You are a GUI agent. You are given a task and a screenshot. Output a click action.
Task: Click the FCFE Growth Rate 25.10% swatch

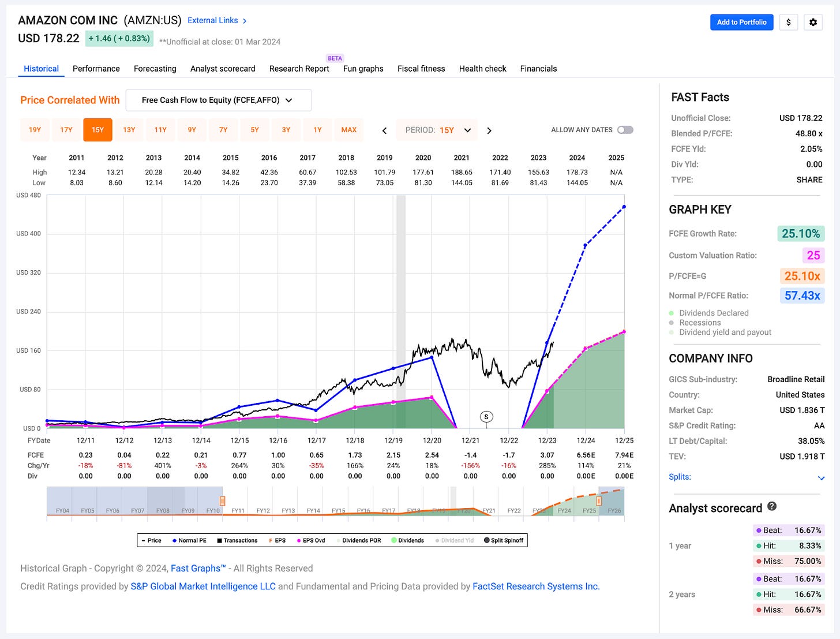click(x=801, y=234)
